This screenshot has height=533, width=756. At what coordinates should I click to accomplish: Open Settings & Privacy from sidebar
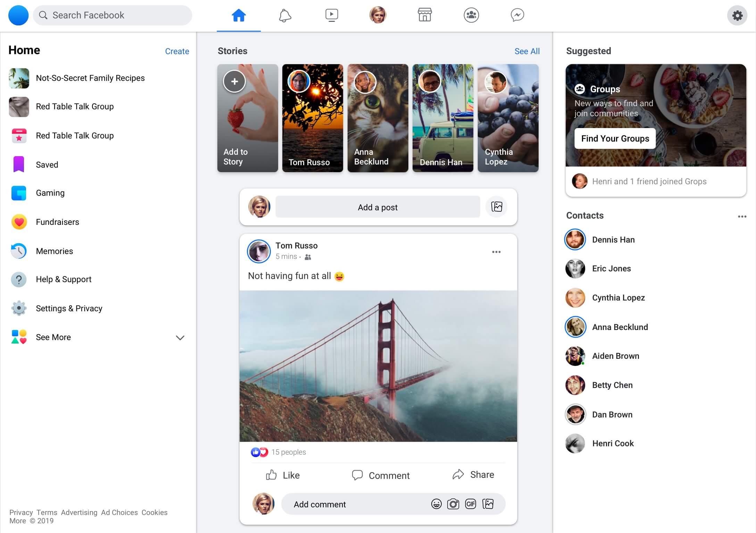(69, 308)
